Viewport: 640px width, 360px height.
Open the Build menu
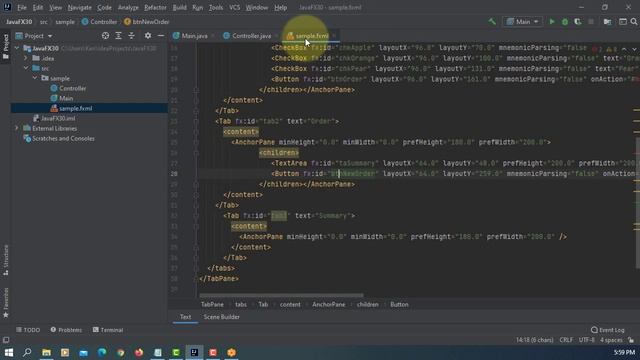[x=180, y=7]
